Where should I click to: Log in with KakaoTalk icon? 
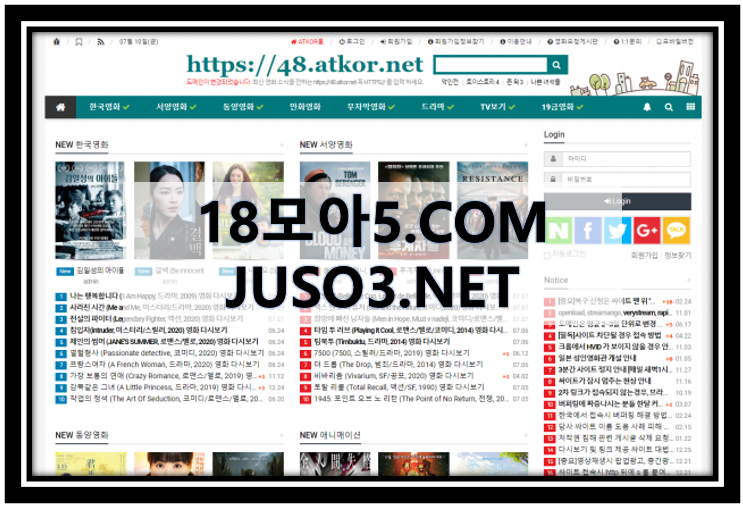click(676, 230)
